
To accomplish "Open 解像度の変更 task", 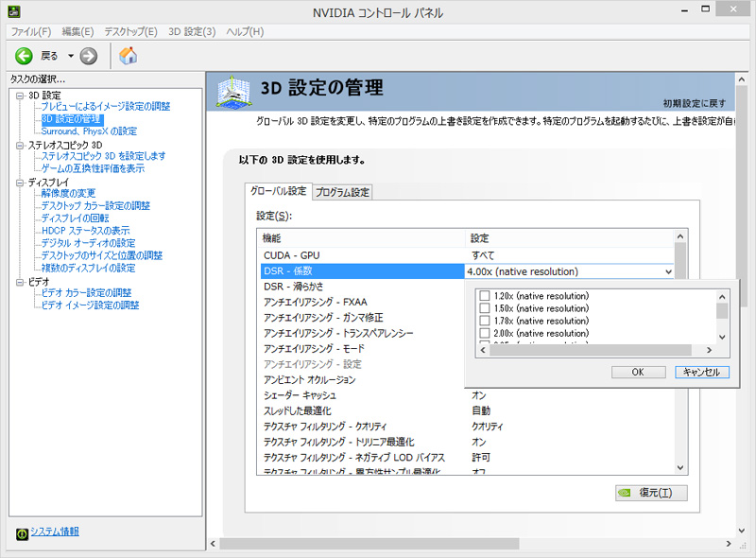I will [68, 193].
